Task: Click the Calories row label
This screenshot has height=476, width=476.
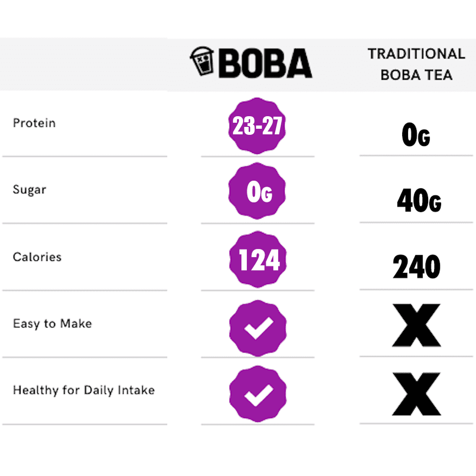Action: [x=37, y=257]
